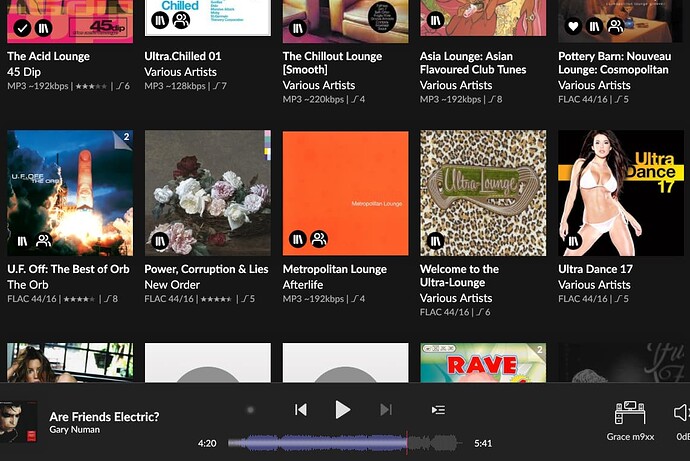Open the New Order artist link
This screenshot has width=690, height=461.
172,285
